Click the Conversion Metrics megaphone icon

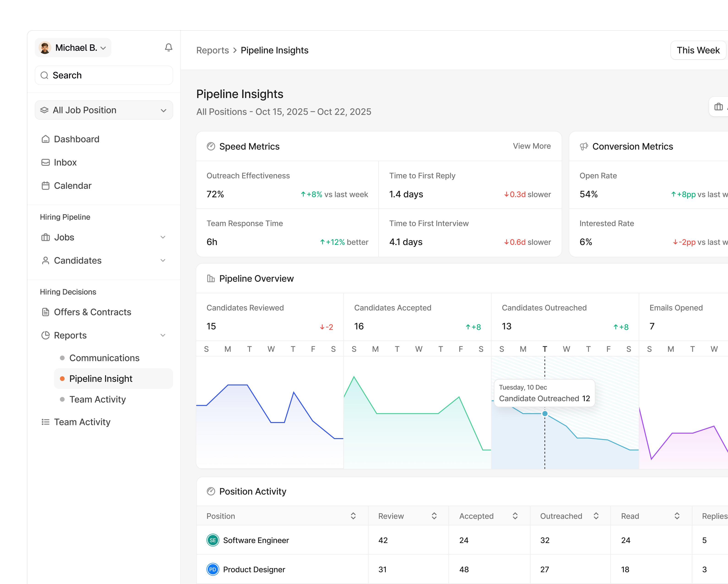coord(584,146)
